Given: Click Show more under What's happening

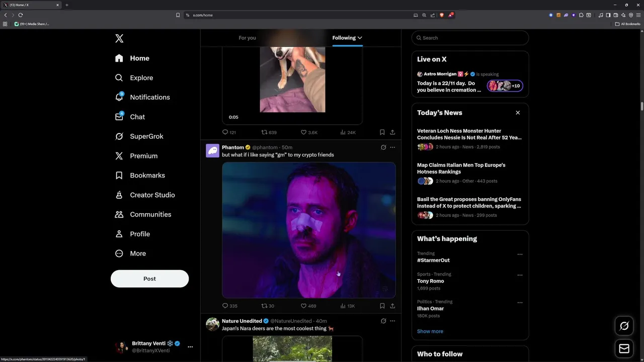Looking at the screenshot, I should pos(430,331).
